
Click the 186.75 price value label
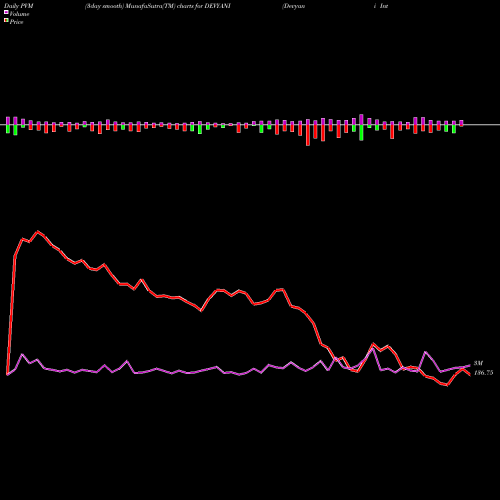483,373
